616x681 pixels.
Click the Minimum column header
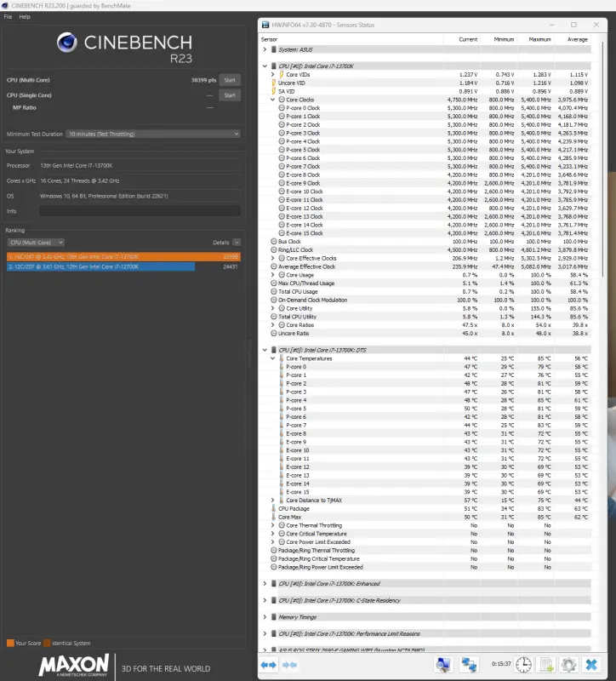[504, 39]
